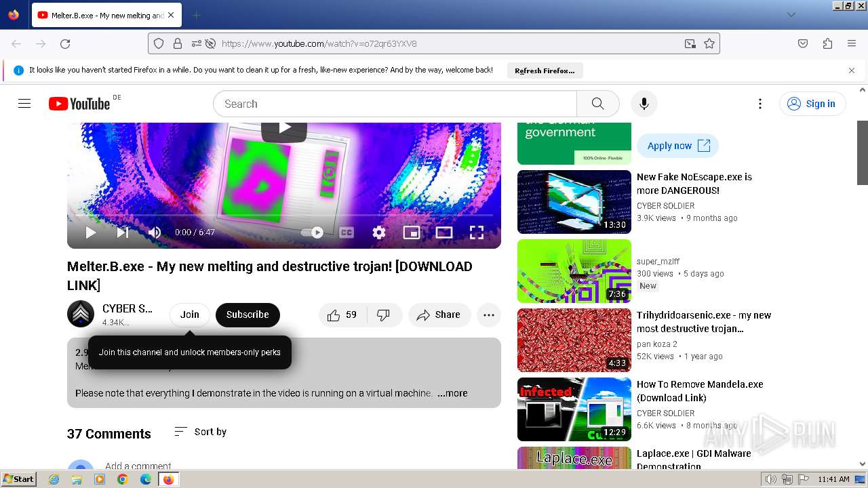The height and width of the screenshot is (488, 868).
Task: Toggle closed captions in player
Action: click(x=347, y=232)
